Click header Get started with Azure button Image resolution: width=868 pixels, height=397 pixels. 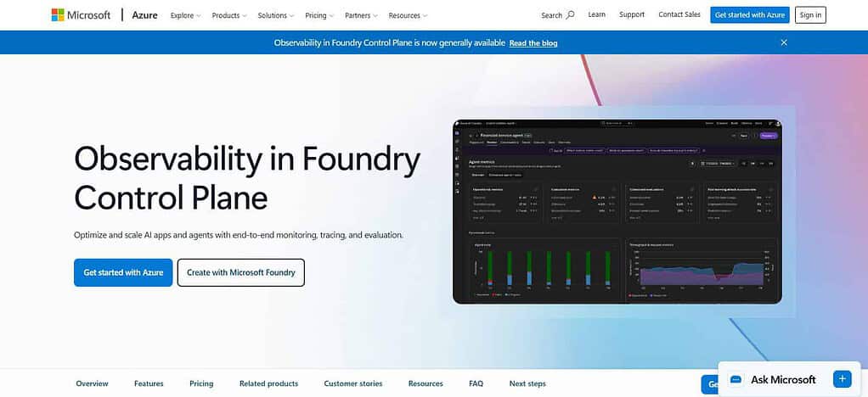750,15
